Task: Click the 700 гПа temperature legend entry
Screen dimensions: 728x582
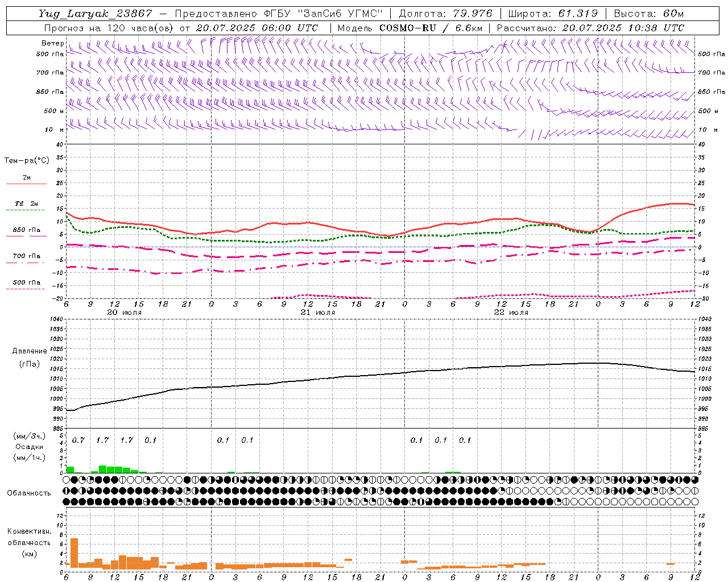Action: click(27, 256)
